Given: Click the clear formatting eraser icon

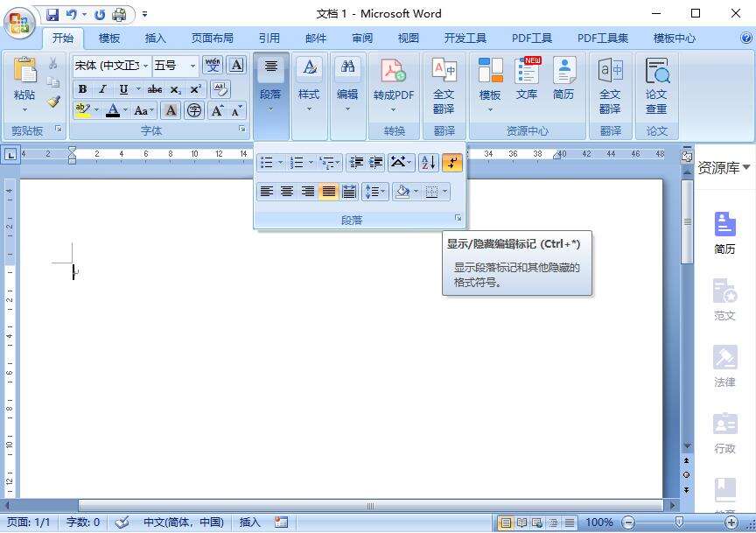Looking at the screenshot, I should (x=220, y=89).
